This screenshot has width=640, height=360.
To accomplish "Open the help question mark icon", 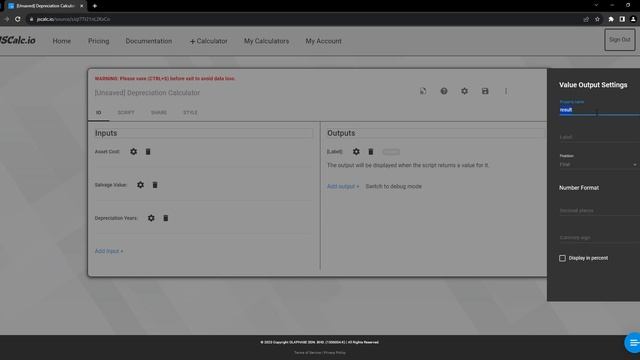I will point(444,91).
